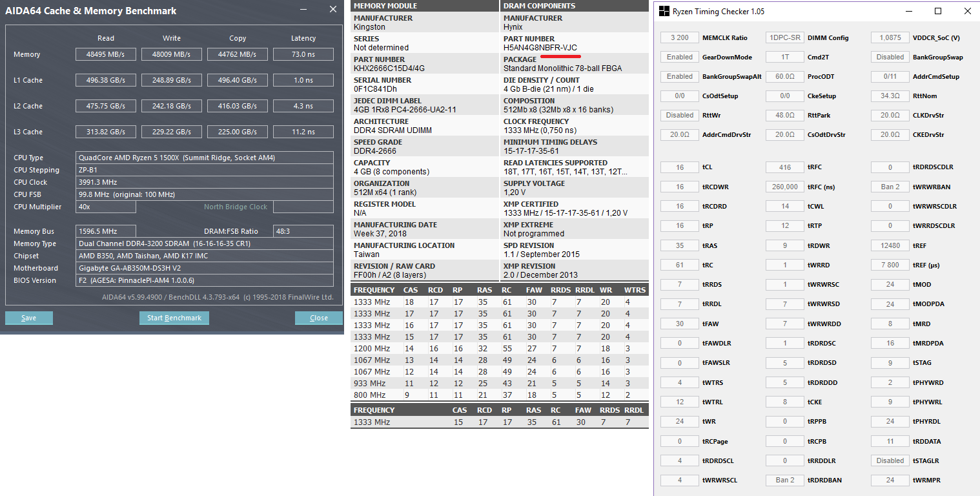
Task: Click Memory Latency field showing 73.0 ns
Action: coord(303,54)
